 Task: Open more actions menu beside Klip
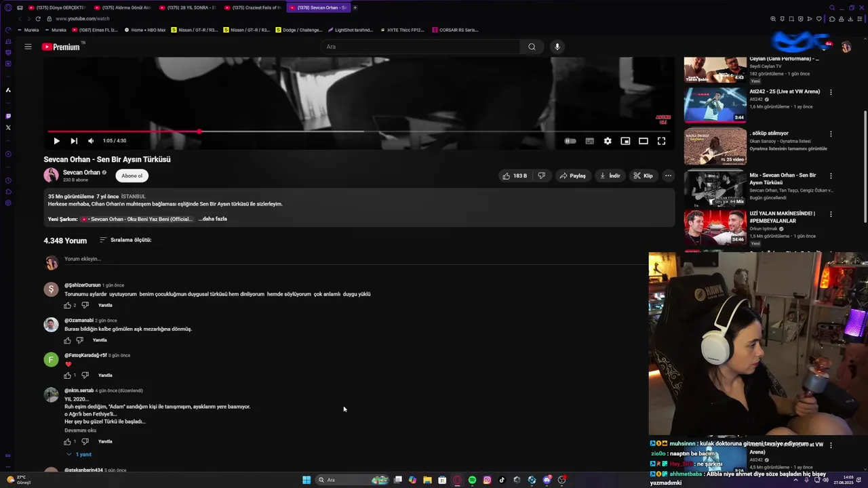668,176
